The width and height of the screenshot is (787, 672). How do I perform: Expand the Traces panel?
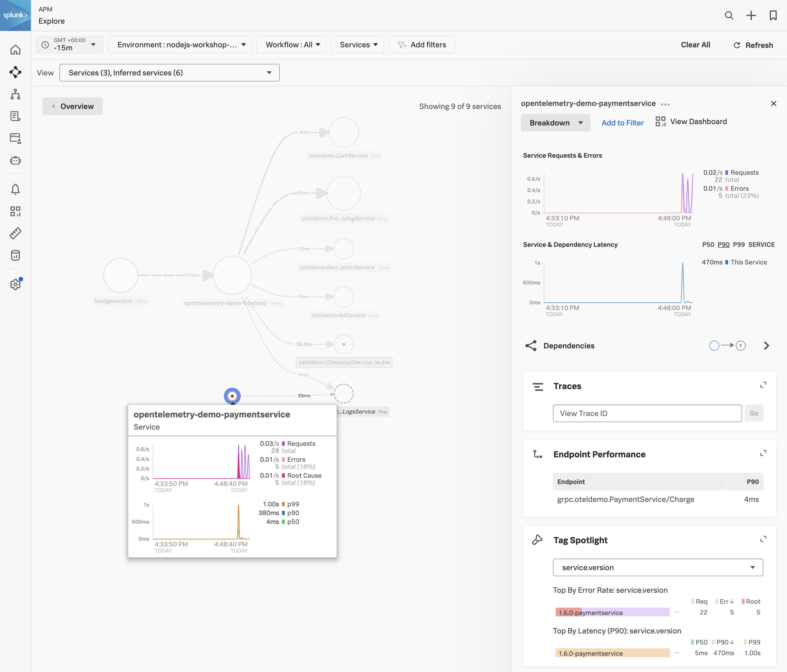tap(763, 385)
